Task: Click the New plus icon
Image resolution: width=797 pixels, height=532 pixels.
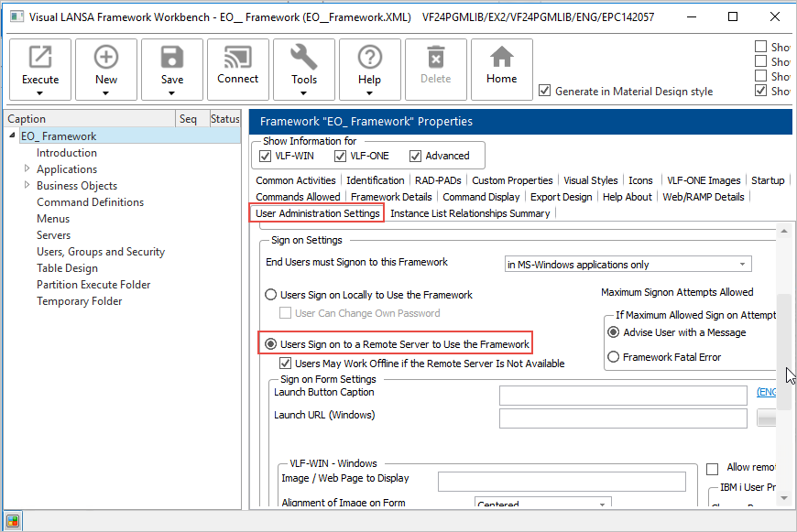Action: [x=106, y=57]
